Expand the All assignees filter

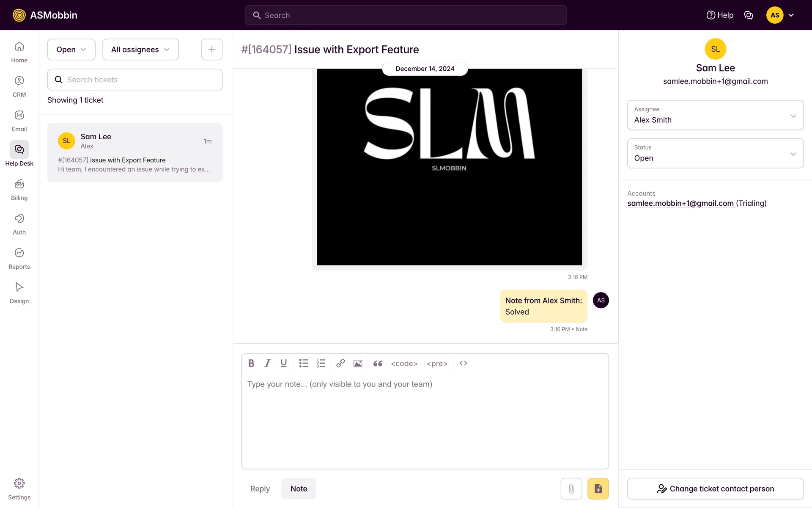pos(140,50)
